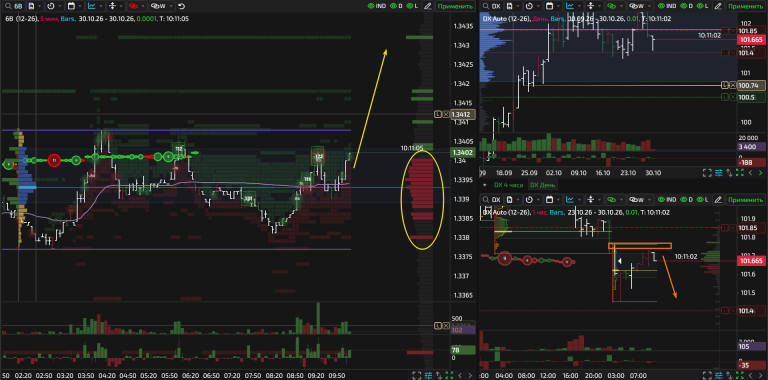Switch to the DX 4 часа tab
The height and width of the screenshot is (380, 768).
coord(508,185)
